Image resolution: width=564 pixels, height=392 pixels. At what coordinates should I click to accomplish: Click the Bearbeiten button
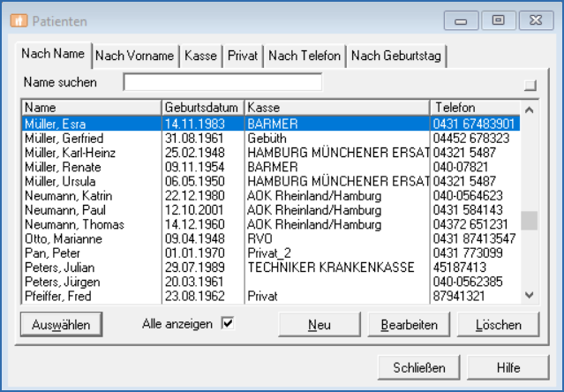click(409, 324)
